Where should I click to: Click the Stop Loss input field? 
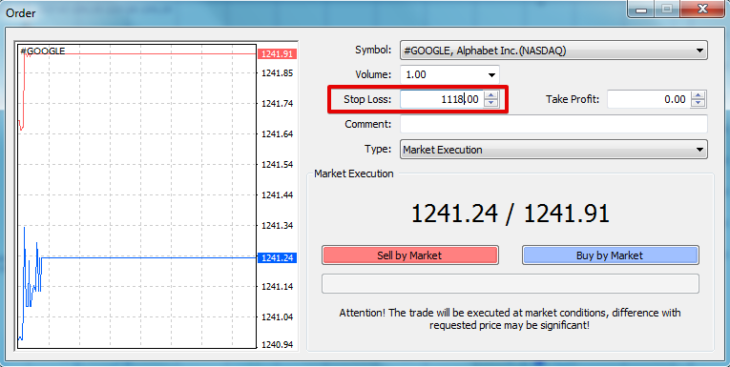[441, 99]
